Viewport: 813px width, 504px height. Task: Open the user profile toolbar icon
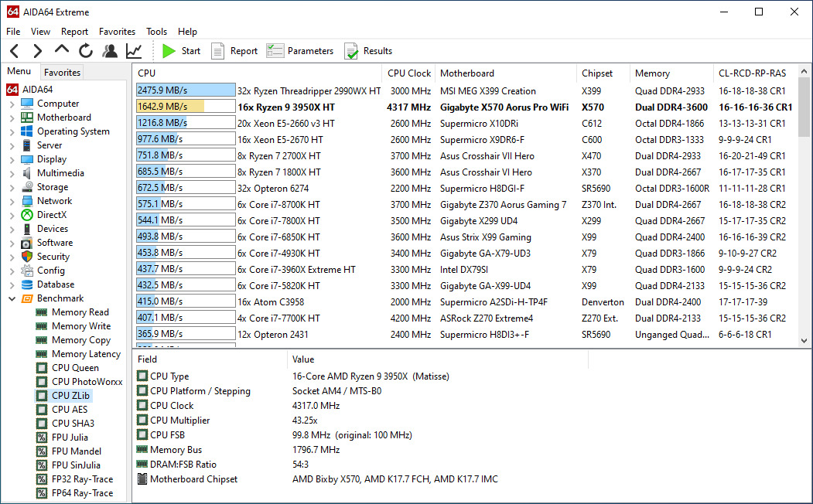(x=110, y=51)
